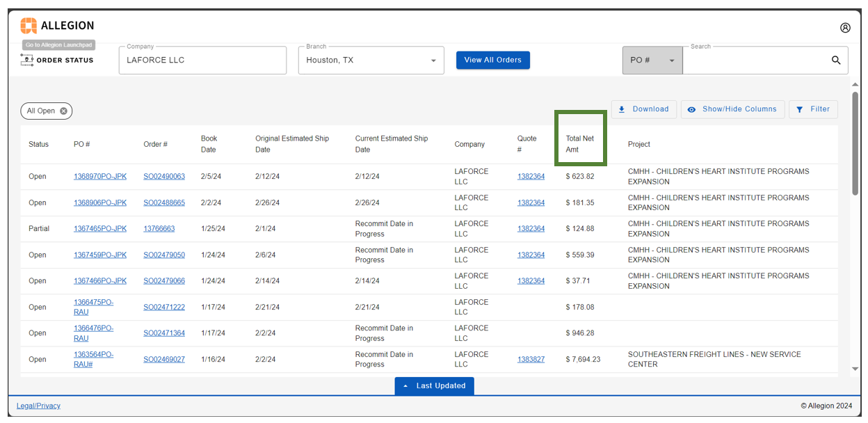Open order SO02471222
This screenshot has width=868, height=423.
(164, 308)
